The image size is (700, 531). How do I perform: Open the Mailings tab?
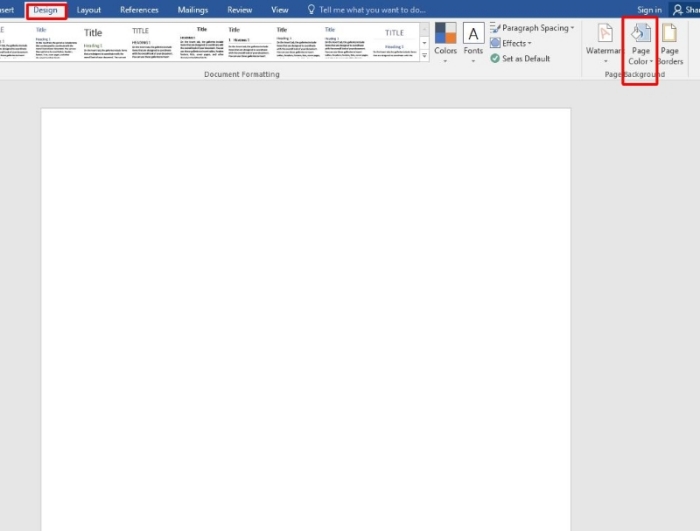(193, 10)
